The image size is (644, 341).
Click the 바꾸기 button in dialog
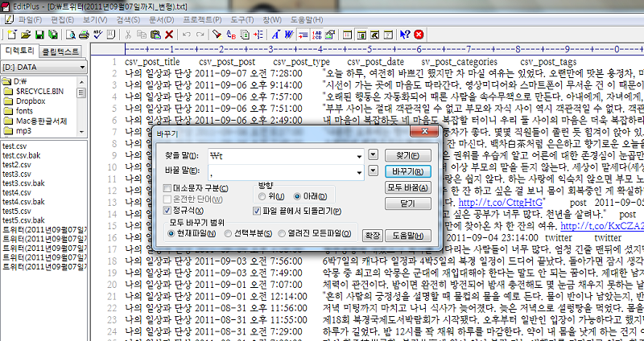pyautogui.click(x=408, y=171)
